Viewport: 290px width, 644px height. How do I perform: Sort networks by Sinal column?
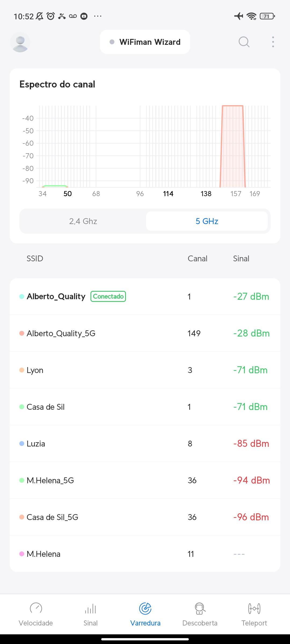tap(241, 258)
